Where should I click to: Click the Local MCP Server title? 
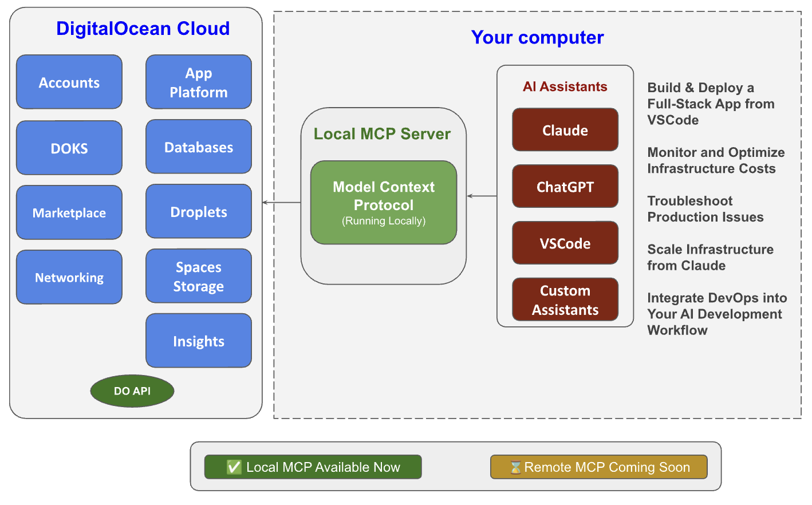(382, 134)
